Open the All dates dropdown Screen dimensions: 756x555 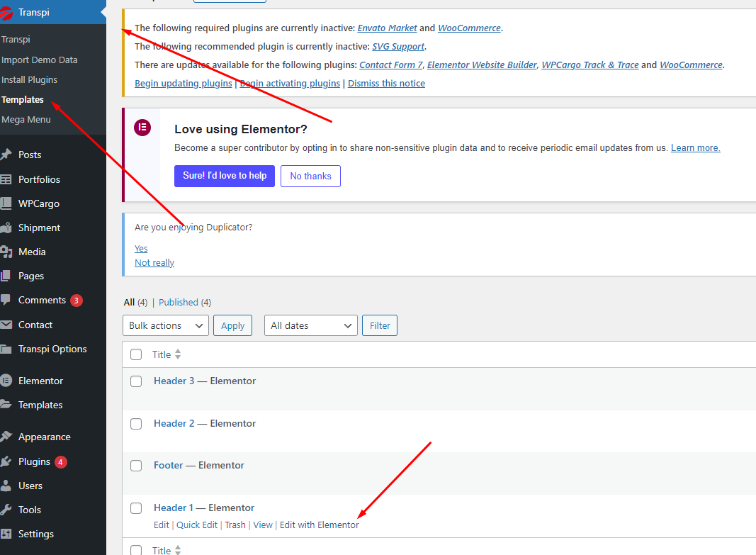[x=311, y=325]
